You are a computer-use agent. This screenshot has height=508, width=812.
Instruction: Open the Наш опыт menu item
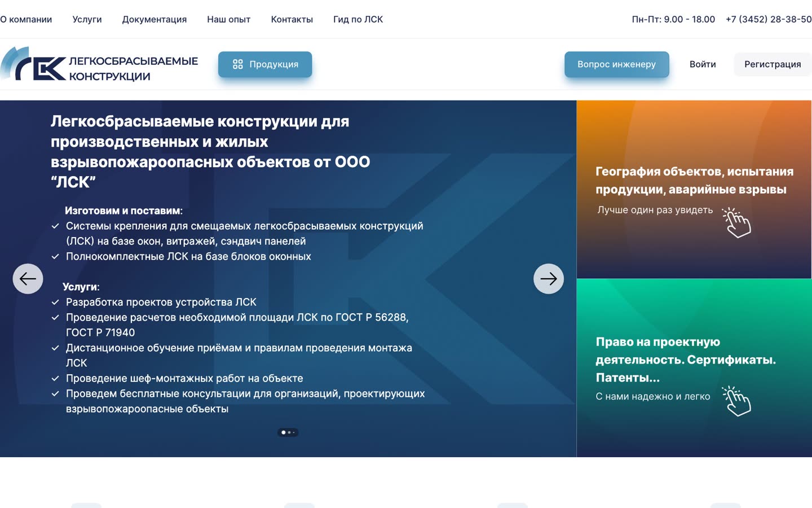coord(228,19)
